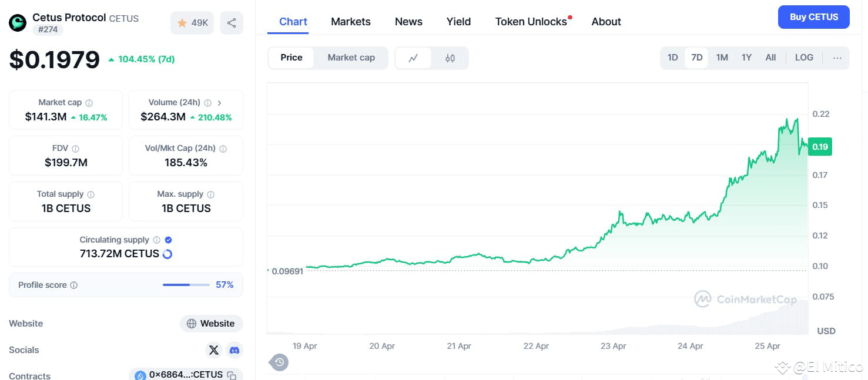Image resolution: width=868 pixels, height=380 pixels.
Task: Click the Cetus Protocol logo icon
Action: [18, 23]
